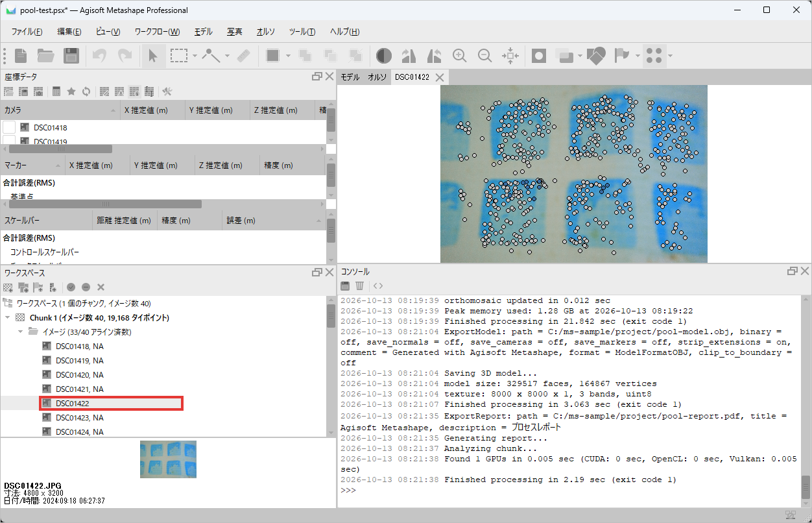
Task: Clear the console with the trash icon
Action: (x=359, y=286)
